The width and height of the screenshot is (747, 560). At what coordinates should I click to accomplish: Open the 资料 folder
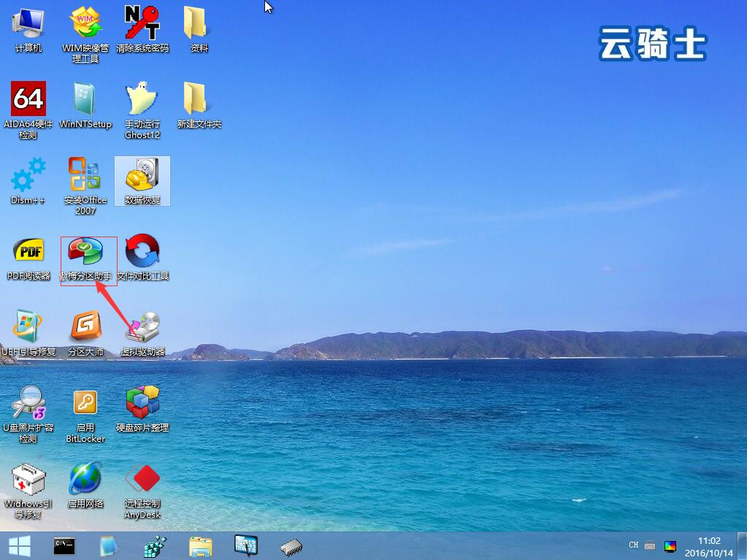[x=199, y=29]
